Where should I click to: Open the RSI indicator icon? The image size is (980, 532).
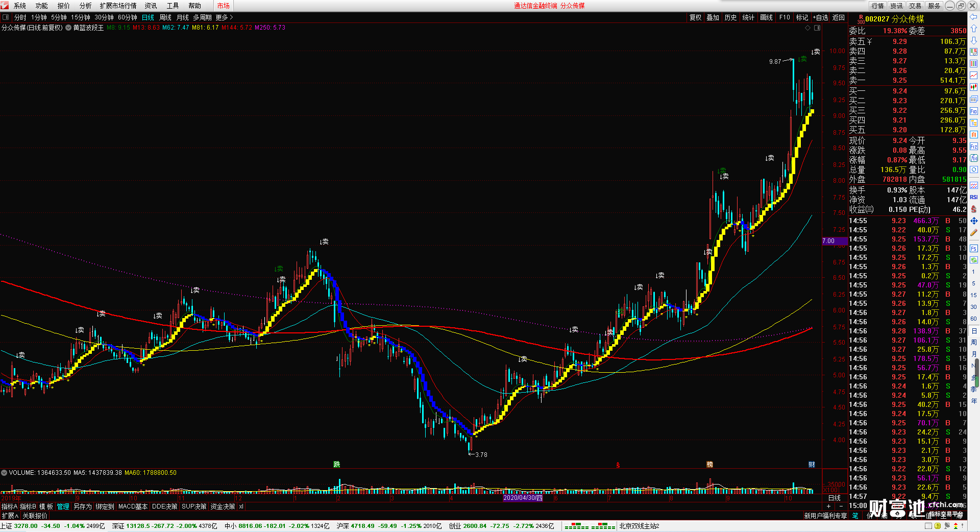tap(974, 197)
